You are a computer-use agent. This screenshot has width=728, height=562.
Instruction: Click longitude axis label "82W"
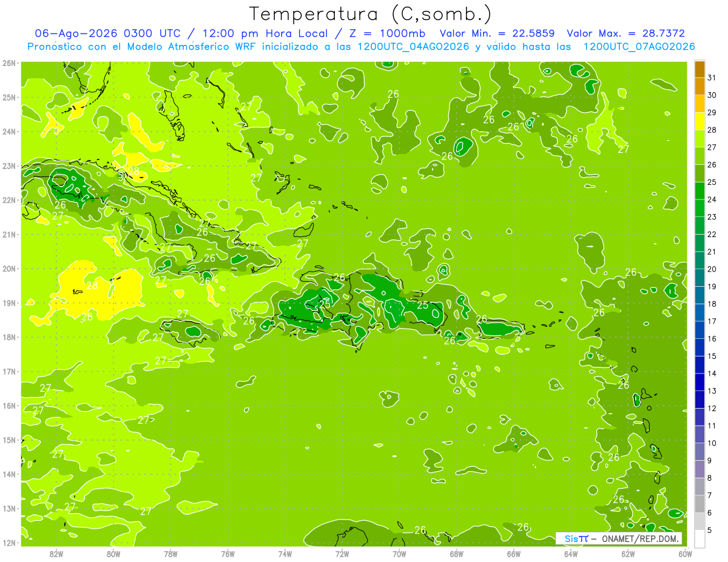56,554
